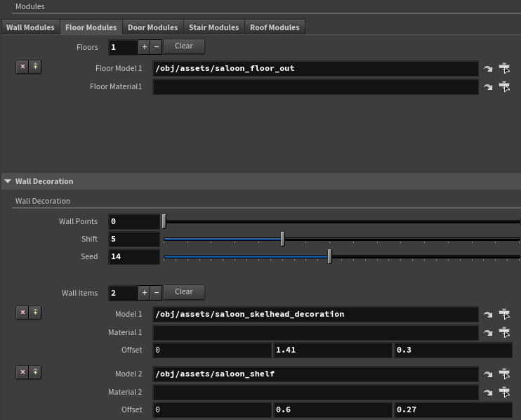The width and height of the screenshot is (521, 420).
Task: Jump to operator for Material 1
Action: (x=487, y=333)
